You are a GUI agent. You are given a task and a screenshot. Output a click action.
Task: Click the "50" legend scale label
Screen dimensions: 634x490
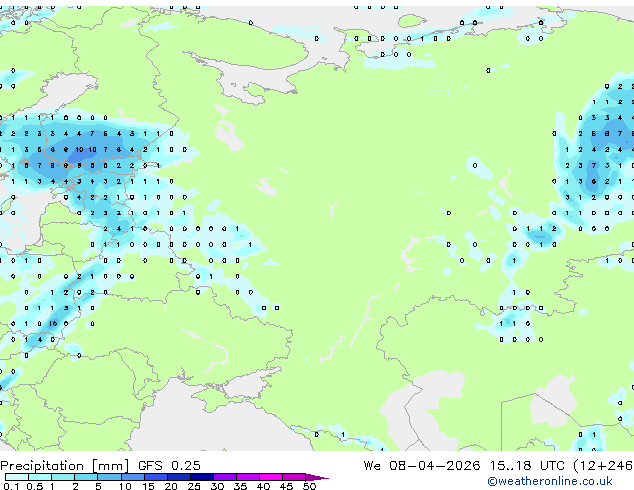309,486
